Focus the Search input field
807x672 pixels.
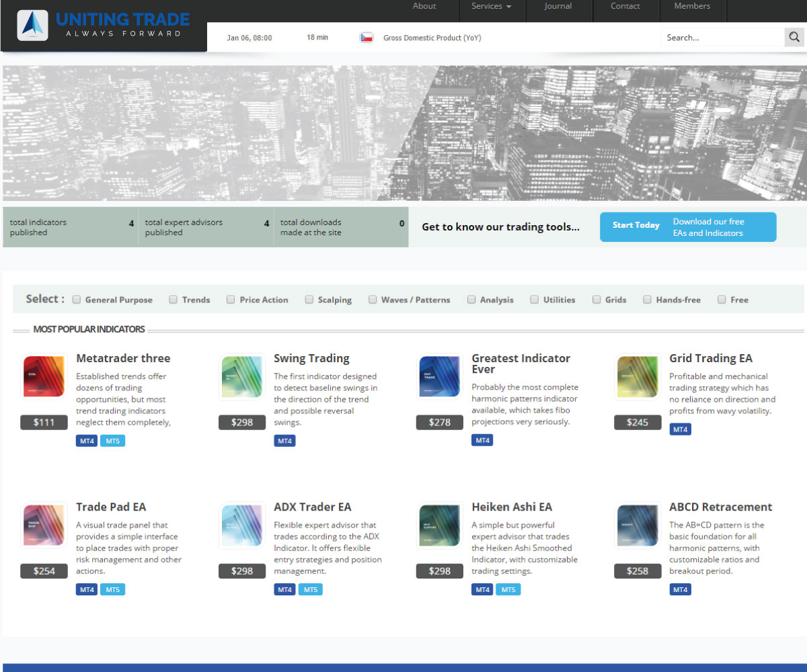[722, 38]
